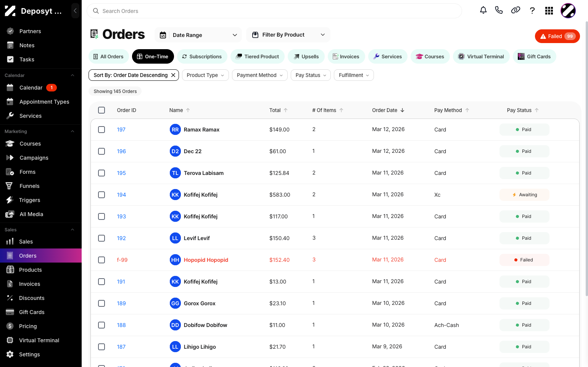The height and width of the screenshot is (367, 588).
Task: Tick the checkbox for failed order f-99
Action: point(101,260)
